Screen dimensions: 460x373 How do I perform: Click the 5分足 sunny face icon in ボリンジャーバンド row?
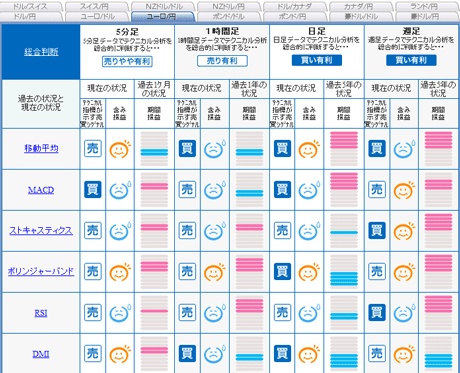120,272
